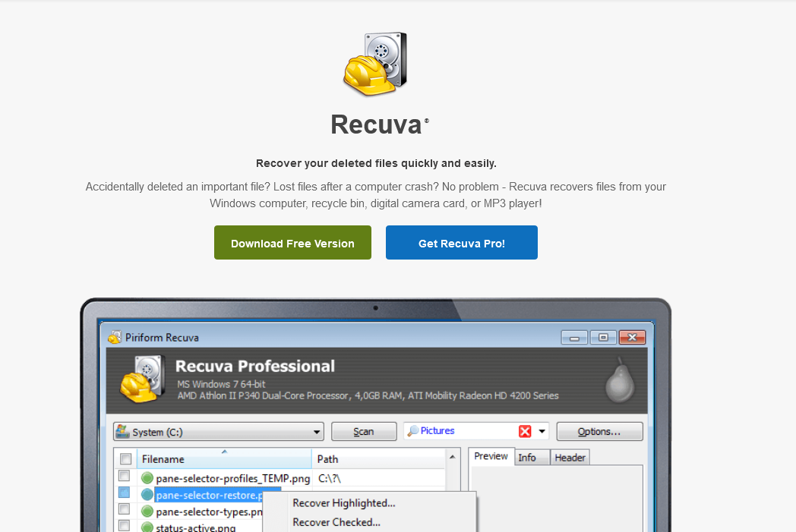
Task: Click the Piriform pear logo in header
Action: 620,380
